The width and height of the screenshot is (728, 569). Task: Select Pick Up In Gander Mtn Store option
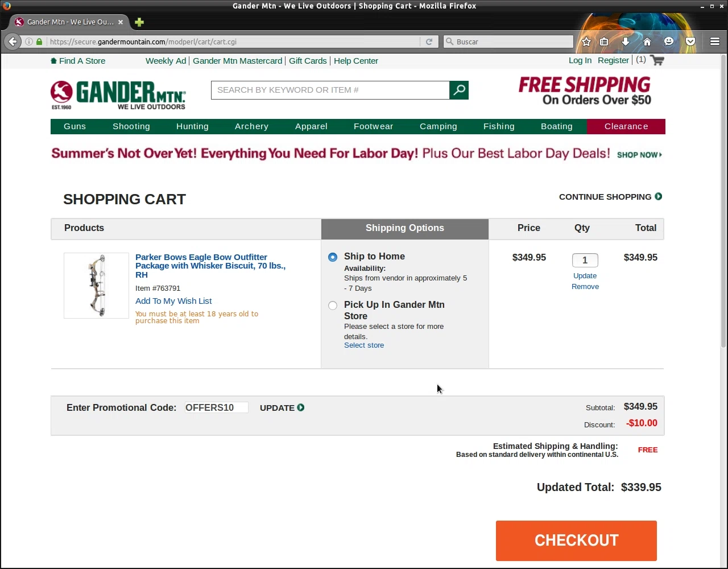pos(333,306)
